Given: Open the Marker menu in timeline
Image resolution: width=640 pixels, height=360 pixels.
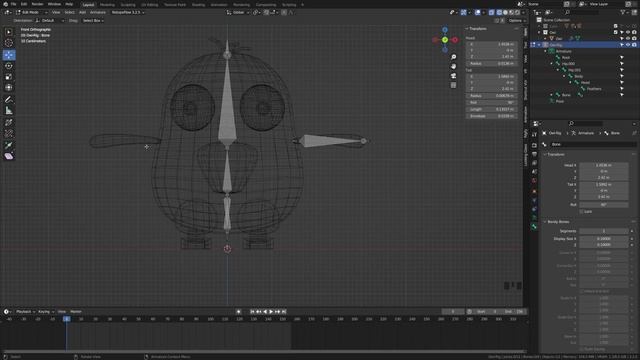Looking at the screenshot, I should coord(76,311).
